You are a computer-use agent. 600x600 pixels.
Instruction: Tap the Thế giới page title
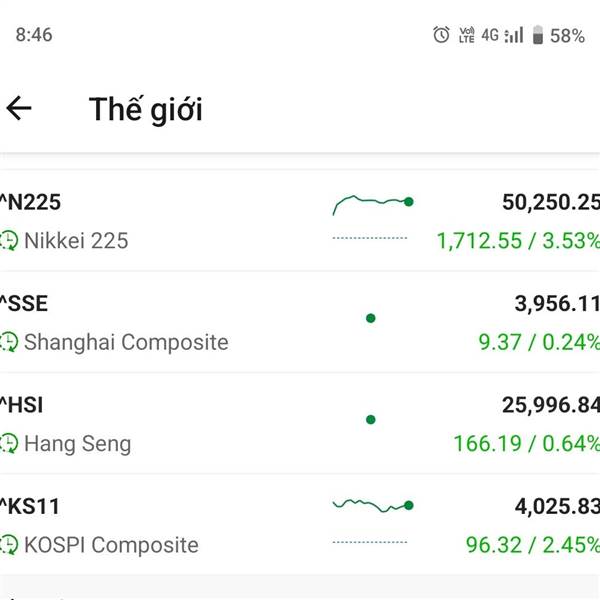pyautogui.click(x=146, y=108)
